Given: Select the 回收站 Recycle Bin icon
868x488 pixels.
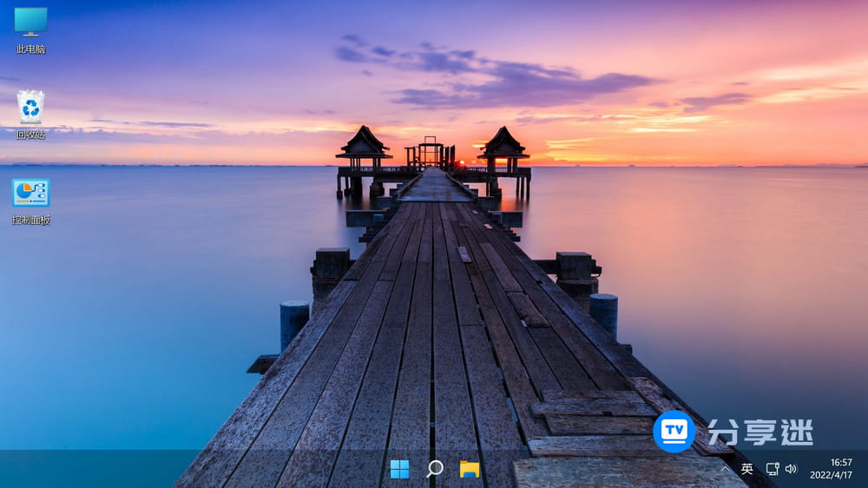Looking at the screenshot, I should [30, 107].
